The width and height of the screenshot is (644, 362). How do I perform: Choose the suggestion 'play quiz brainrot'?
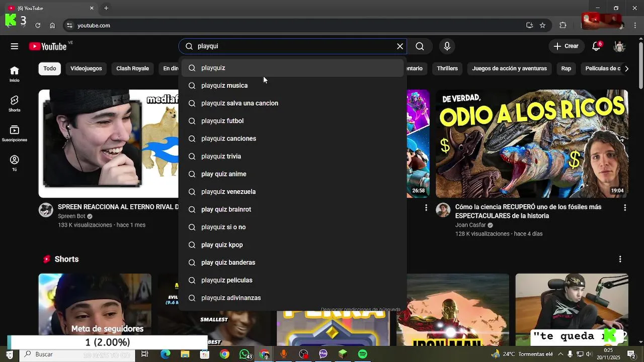293,209
